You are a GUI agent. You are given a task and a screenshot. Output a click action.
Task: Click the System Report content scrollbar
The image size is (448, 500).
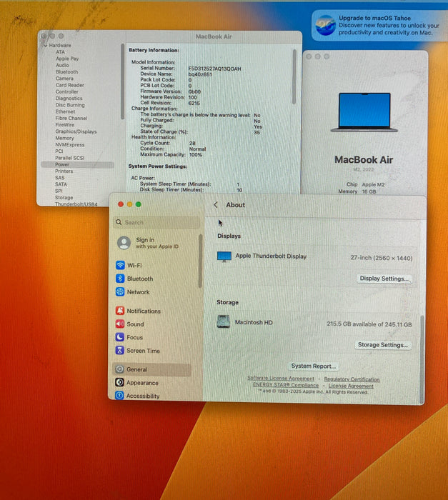coord(294,76)
